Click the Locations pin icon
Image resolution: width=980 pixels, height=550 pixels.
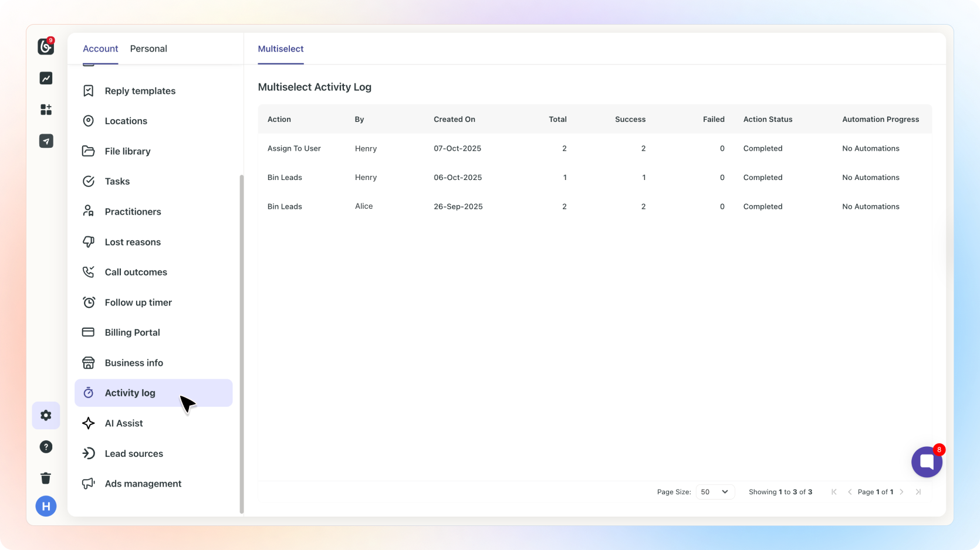coord(89,121)
